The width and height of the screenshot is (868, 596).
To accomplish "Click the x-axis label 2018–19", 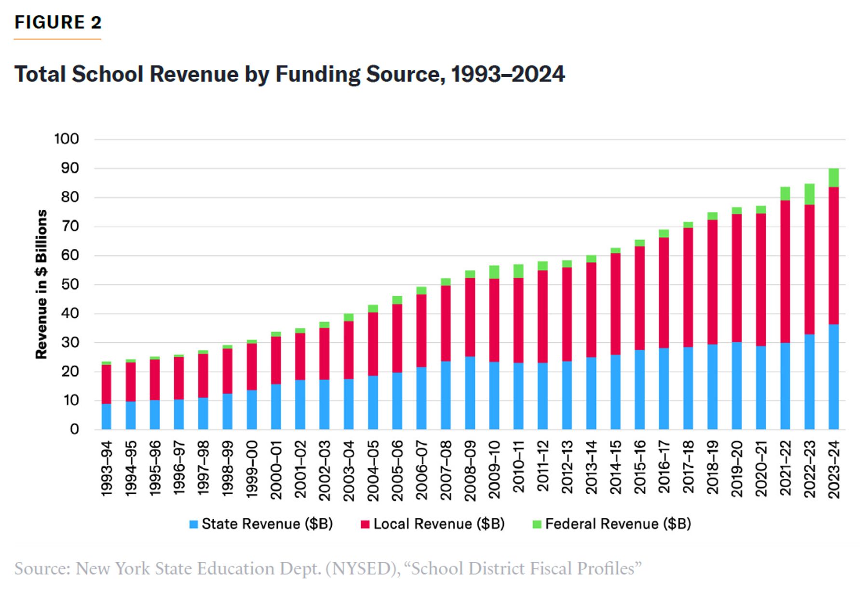I will 712,467.
